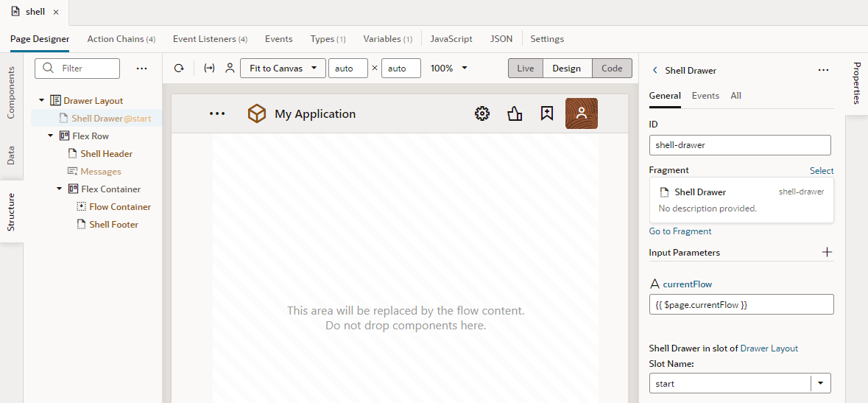868x403 pixels.
Task: Click the My Application cube logo
Action: click(257, 113)
